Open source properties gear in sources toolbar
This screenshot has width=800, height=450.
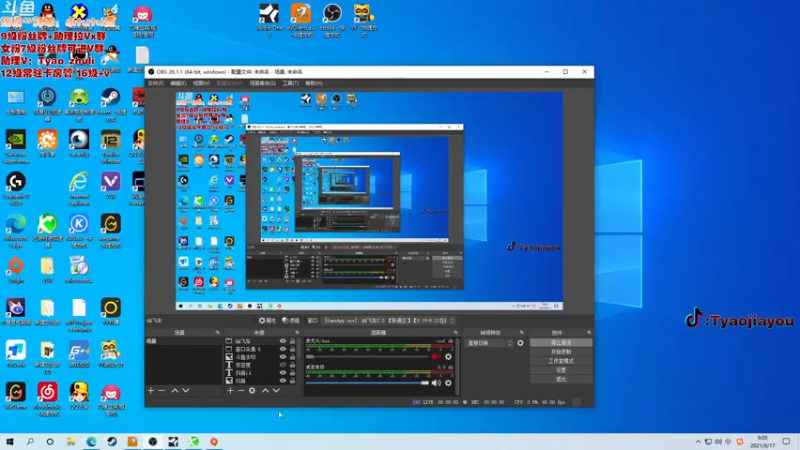(x=252, y=390)
